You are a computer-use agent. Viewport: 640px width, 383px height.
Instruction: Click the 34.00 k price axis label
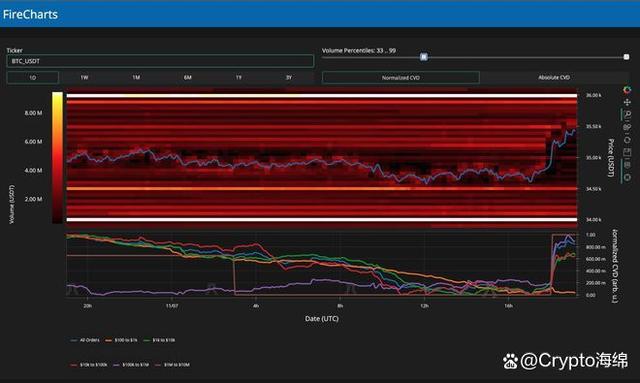point(593,220)
